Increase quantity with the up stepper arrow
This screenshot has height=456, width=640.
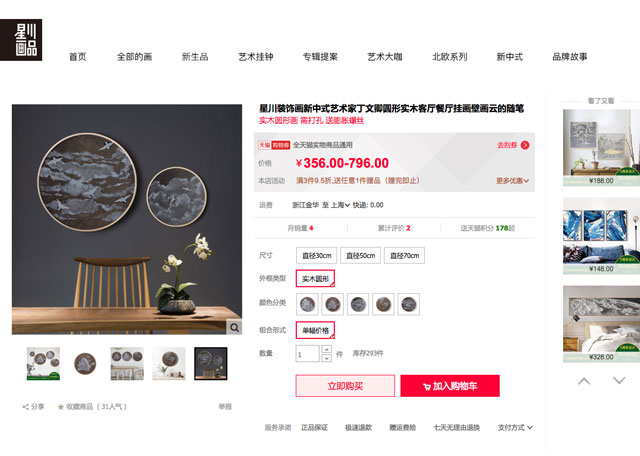coord(326,349)
